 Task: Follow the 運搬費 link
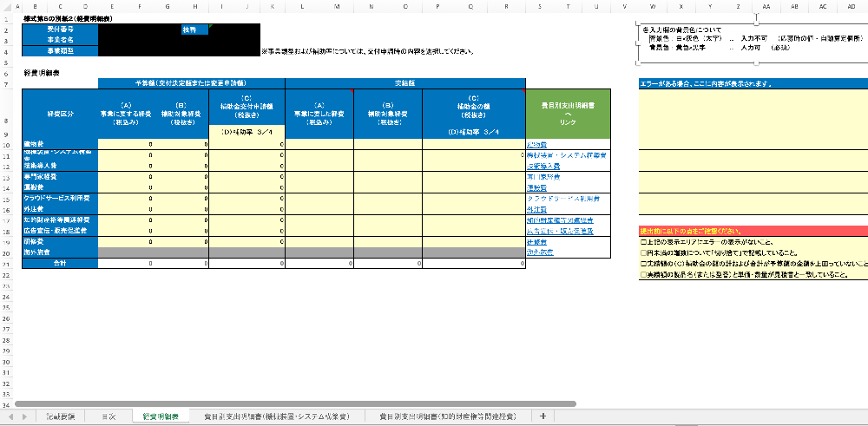(x=536, y=188)
